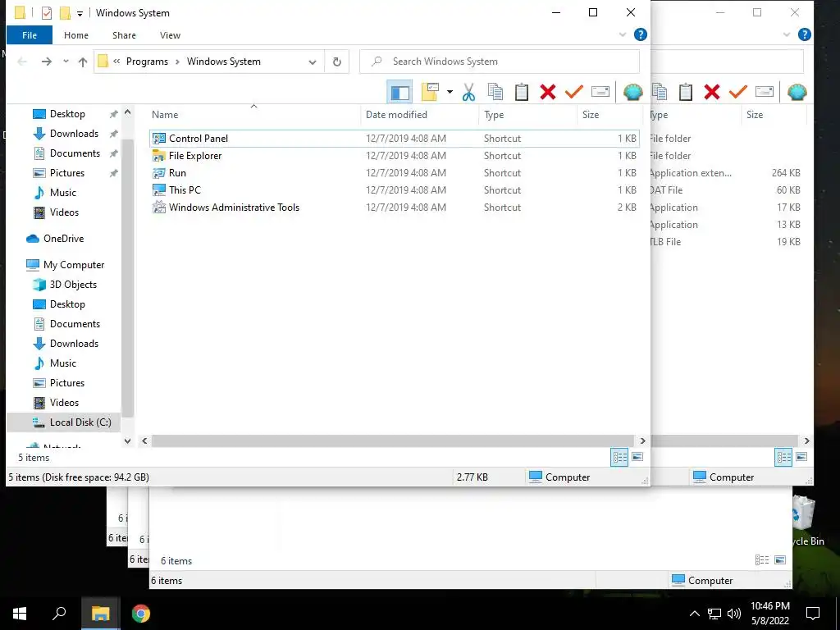Screen dimensions: 840x630
Task: Click the front window's horizontal scrollbar
Action: click(x=393, y=441)
